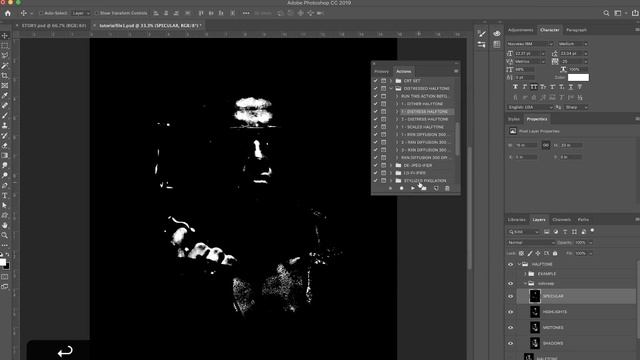Select the Eraser tool
This screenshot has width=640, height=360.
coord(4,146)
